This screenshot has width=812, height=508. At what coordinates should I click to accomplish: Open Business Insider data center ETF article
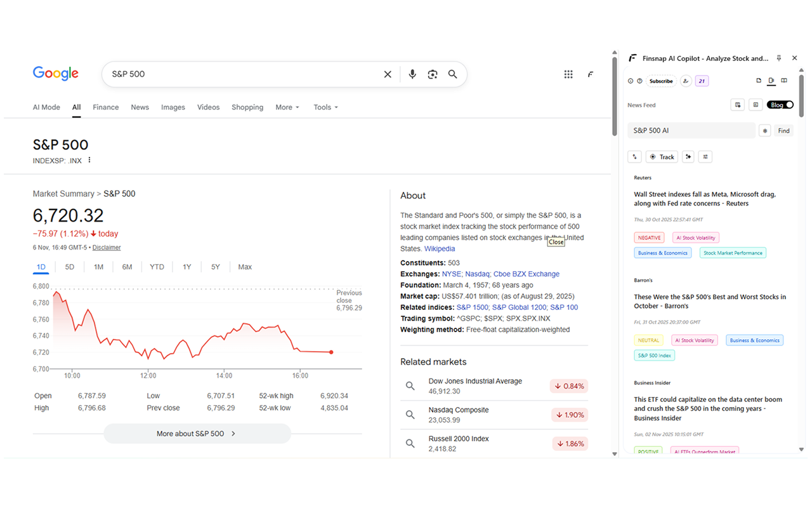(708, 409)
